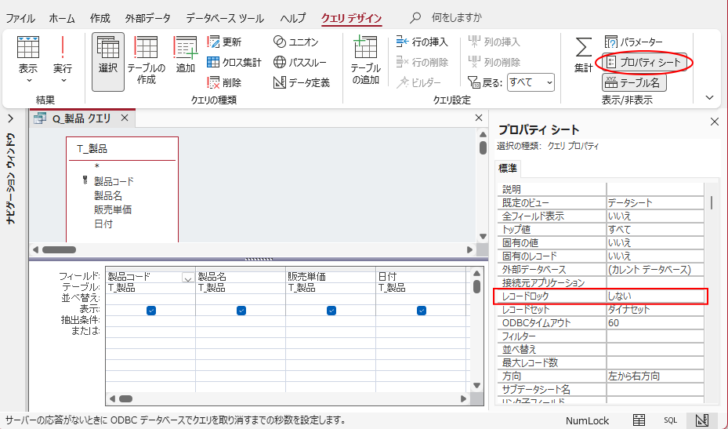Click テーブルの追加 add tables button
728x429 pixels.
365,61
